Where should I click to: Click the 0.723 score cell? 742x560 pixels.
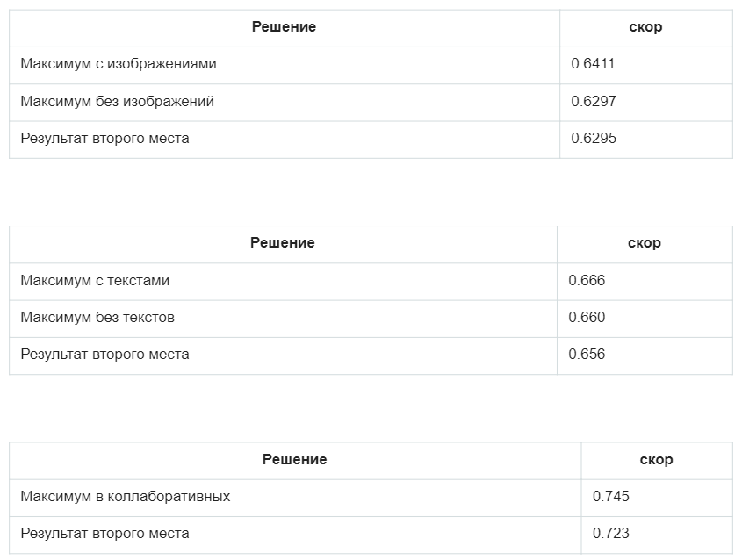(611, 533)
